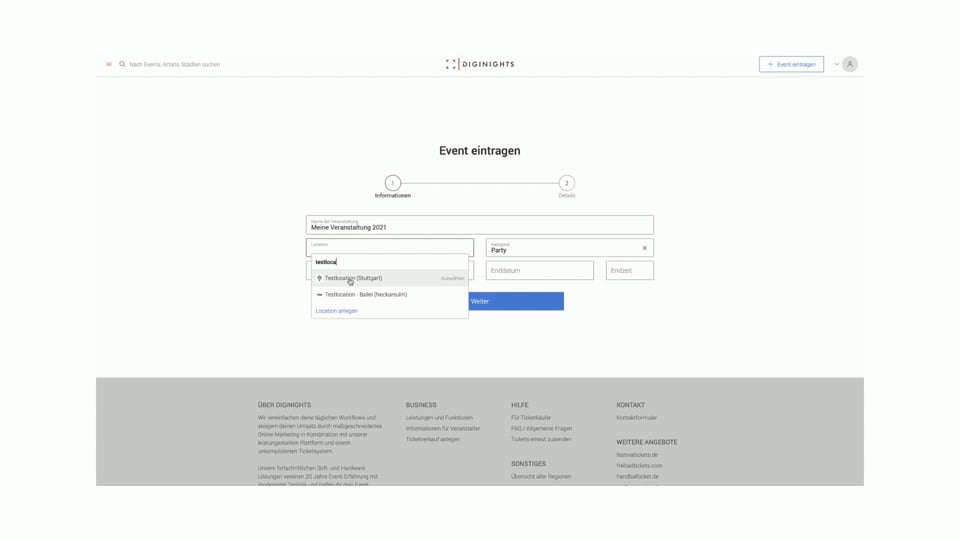Choose 'Testlocation - Ballei (Neckarsulm)' suggestion
The height and width of the screenshot is (540, 960).
click(x=389, y=294)
